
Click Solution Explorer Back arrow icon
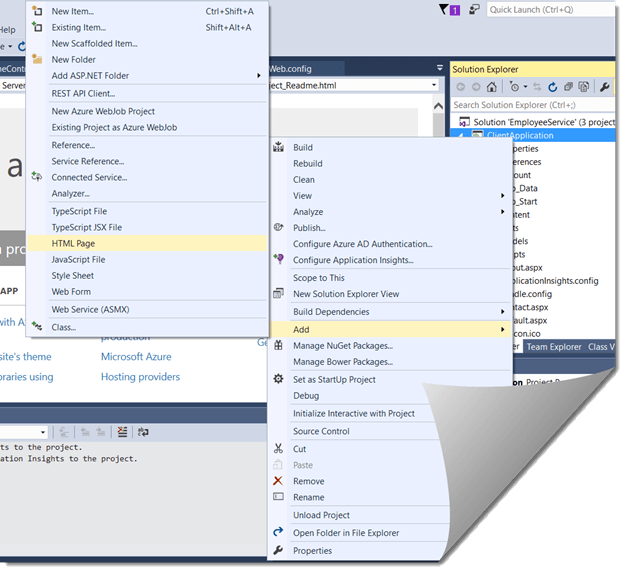point(460,87)
